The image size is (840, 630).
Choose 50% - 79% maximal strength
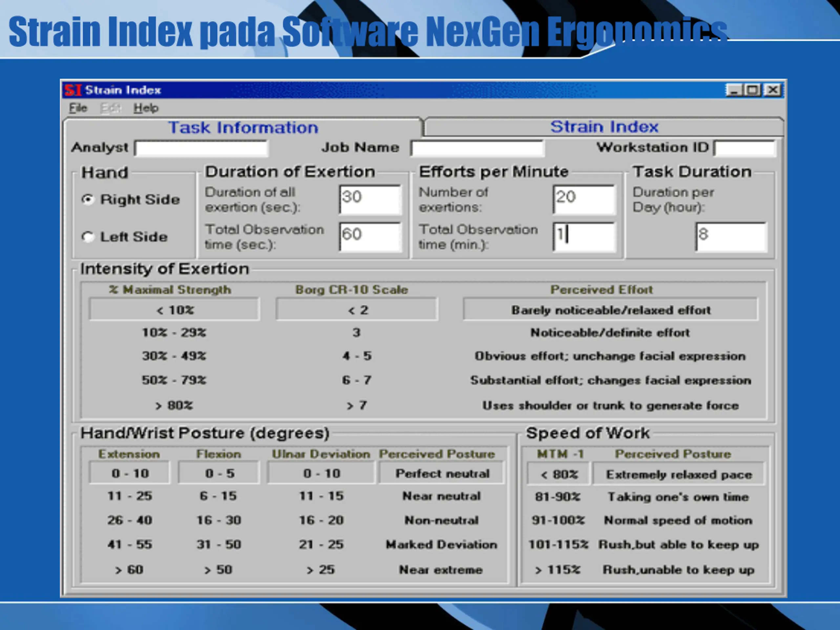[x=174, y=380]
